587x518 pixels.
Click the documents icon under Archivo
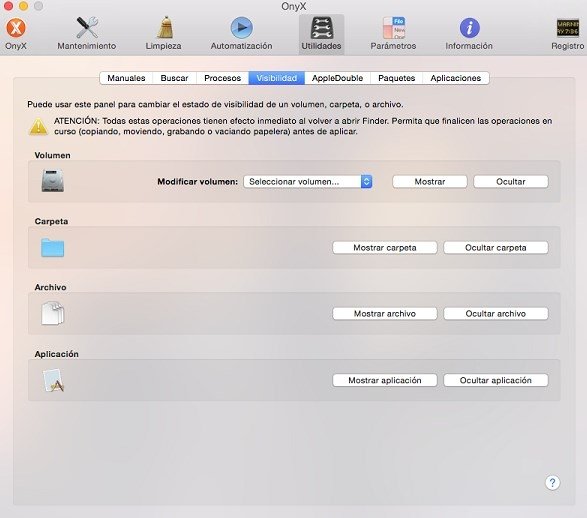[52, 313]
